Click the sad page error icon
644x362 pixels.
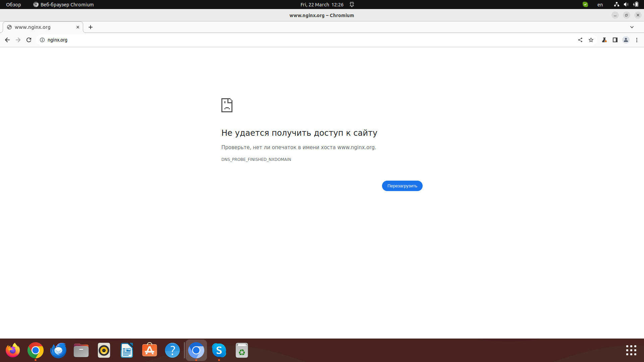coord(227,105)
